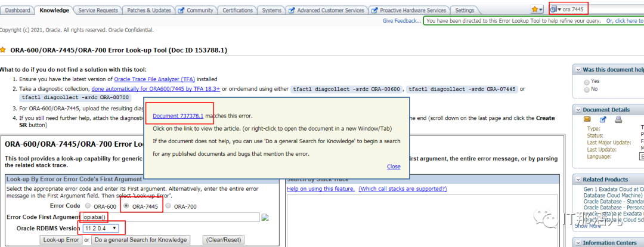This screenshot has width=644, height=247.
Task: Click the stack trace text area
Action: pyautogui.click(x=423, y=221)
